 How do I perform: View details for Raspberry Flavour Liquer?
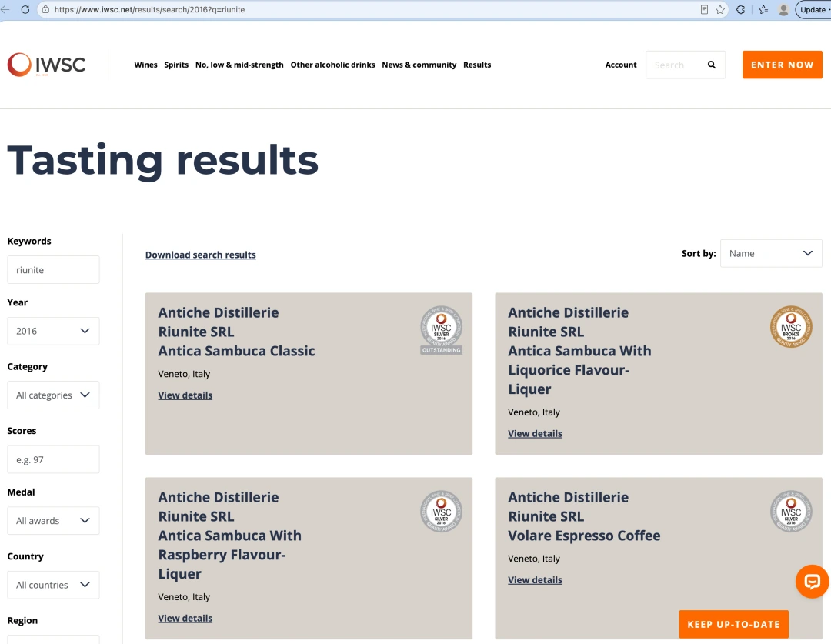click(x=185, y=618)
